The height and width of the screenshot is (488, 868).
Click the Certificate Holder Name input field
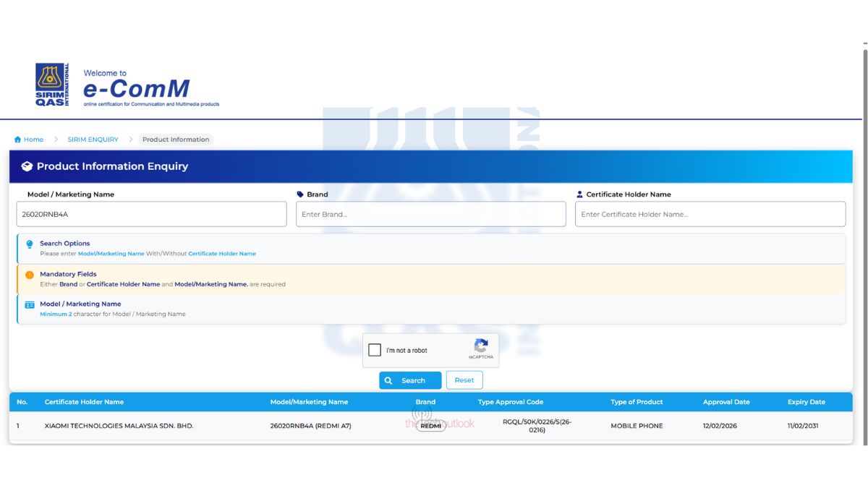[x=710, y=214]
